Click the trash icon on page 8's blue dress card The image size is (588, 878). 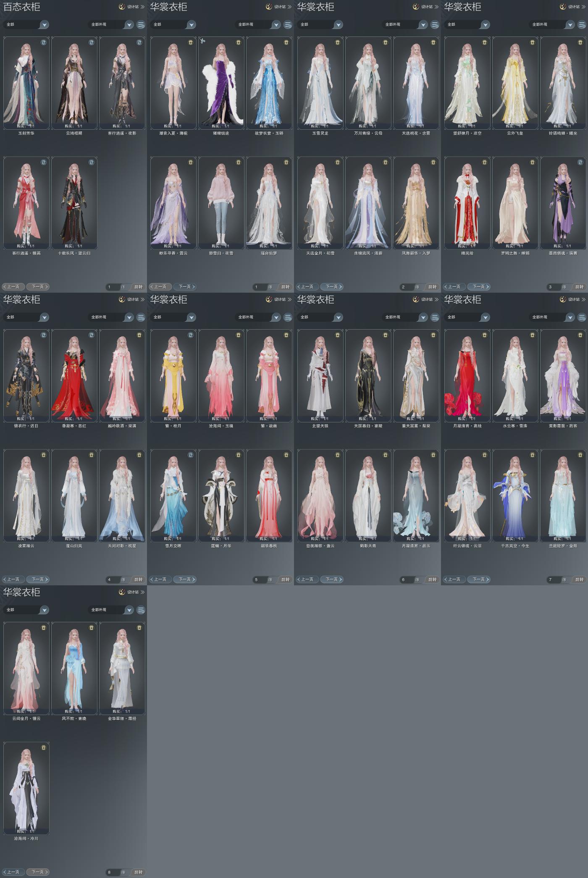point(92,628)
